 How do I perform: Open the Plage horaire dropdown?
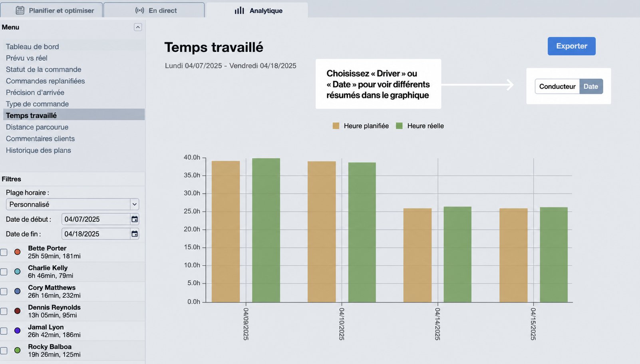[72, 204]
